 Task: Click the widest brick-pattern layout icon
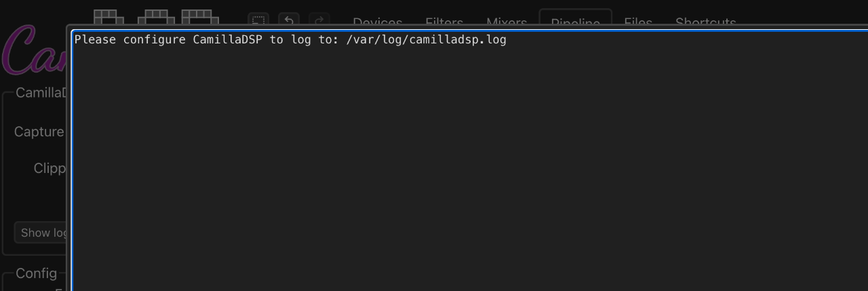[200, 17]
